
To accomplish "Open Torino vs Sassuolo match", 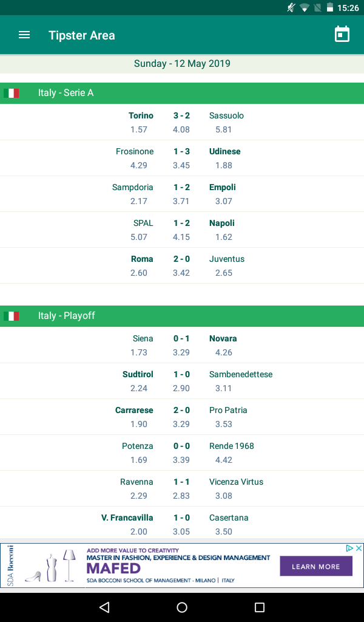I will click(182, 122).
